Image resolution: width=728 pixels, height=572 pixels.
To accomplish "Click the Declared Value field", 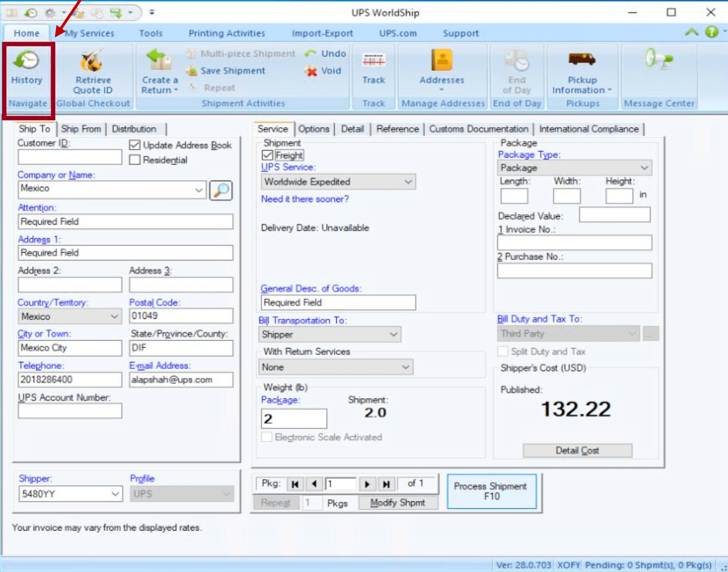I will pyautogui.click(x=615, y=214).
